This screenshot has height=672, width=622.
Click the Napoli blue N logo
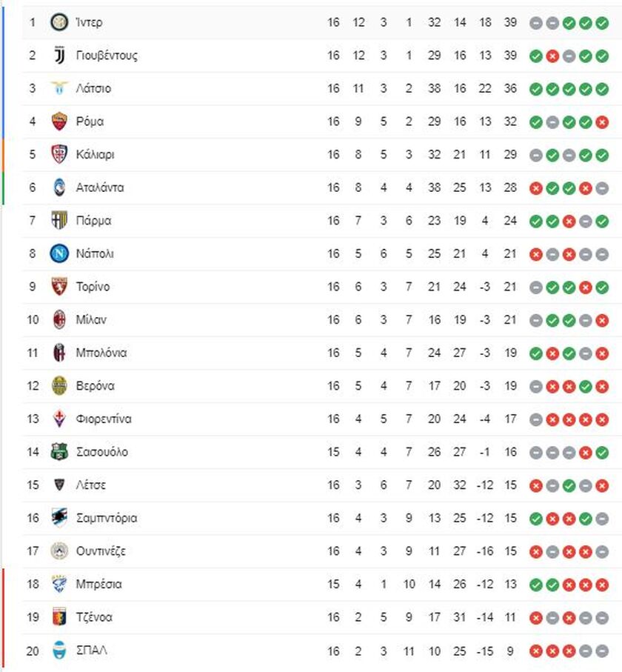point(59,253)
